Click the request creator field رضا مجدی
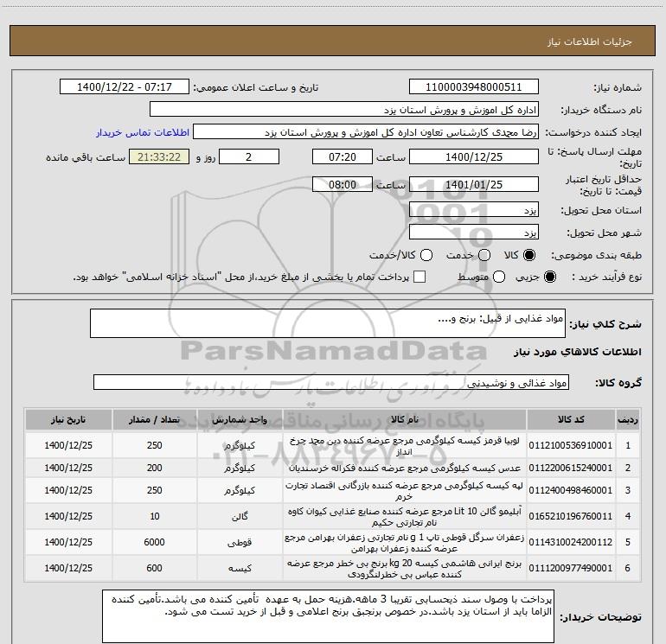Screen dimensions: 666x644 click(x=366, y=131)
